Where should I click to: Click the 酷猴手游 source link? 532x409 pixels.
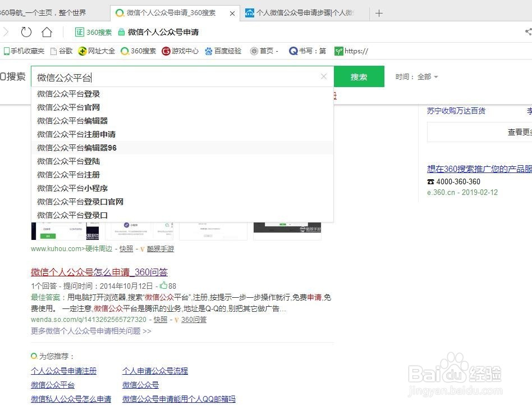pyautogui.click(x=160, y=249)
